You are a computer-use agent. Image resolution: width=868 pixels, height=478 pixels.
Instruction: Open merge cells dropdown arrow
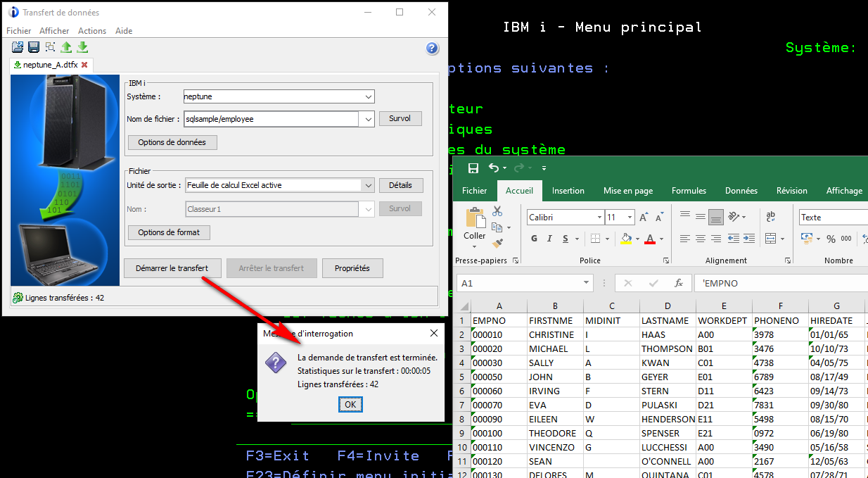[782, 239]
